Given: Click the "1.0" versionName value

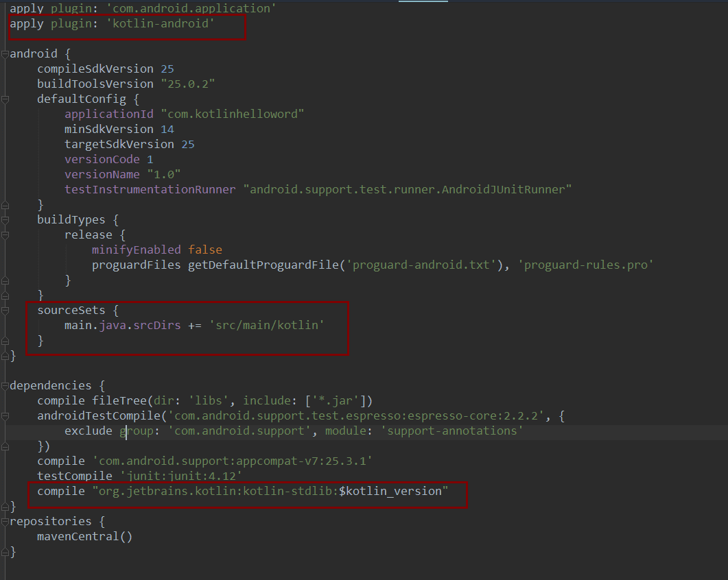Looking at the screenshot, I should coord(164,174).
